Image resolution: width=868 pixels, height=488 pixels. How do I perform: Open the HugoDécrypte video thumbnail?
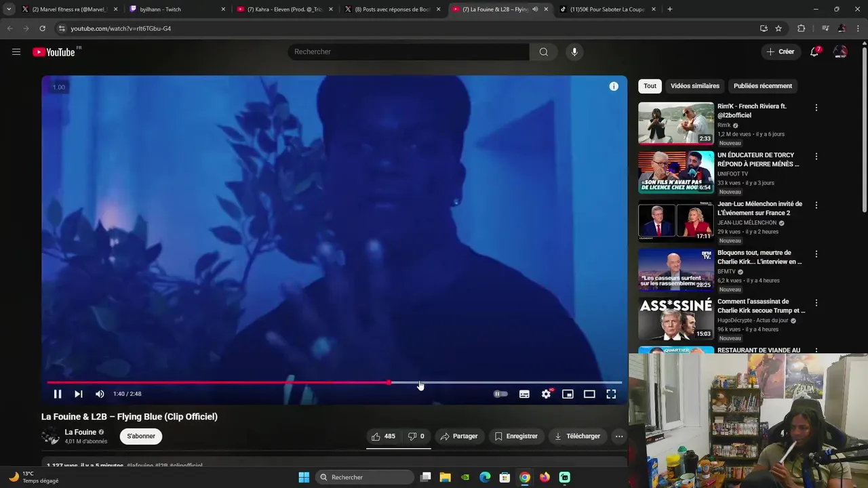tap(676, 319)
